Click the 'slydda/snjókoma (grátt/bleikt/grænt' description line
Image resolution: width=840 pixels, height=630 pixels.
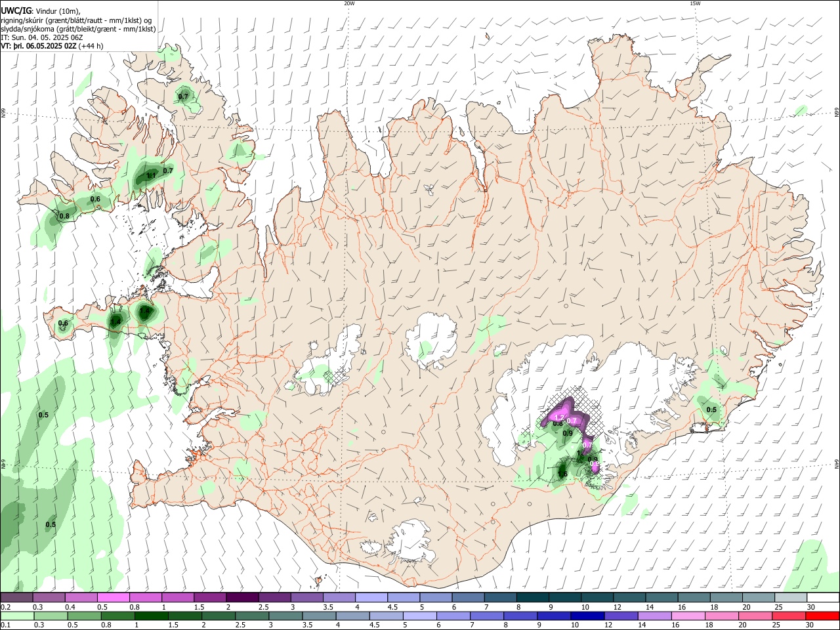click(78, 29)
